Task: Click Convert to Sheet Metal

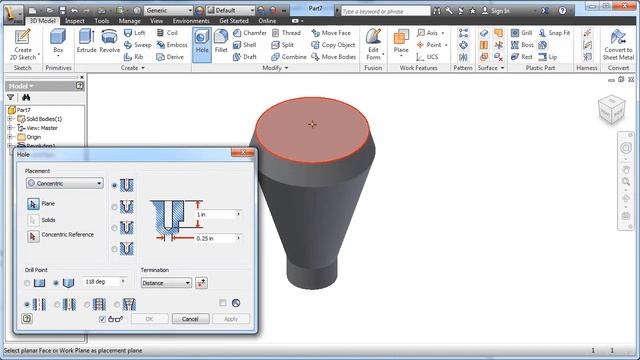Action: [x=618, y=44]
